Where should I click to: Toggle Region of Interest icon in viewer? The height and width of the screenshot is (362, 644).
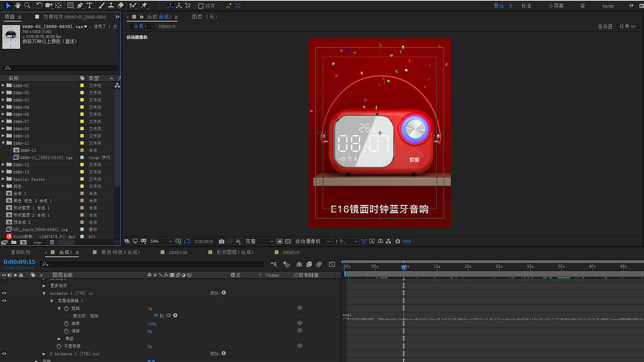280,241
